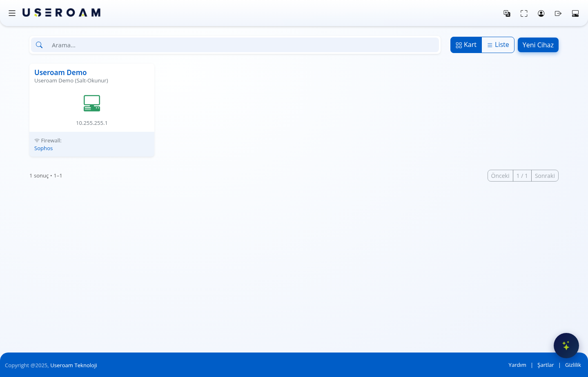Switch to Kart view
Image resolution: width=588 pixels, height=377 pixels.
tap(466, 45)
